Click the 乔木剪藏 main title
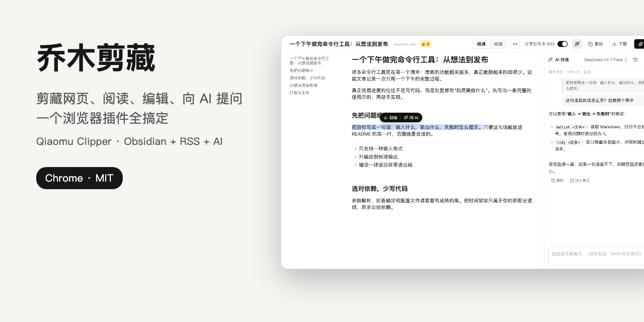The width and height of the screenshot is (644, 322). [x=96, y=59]
